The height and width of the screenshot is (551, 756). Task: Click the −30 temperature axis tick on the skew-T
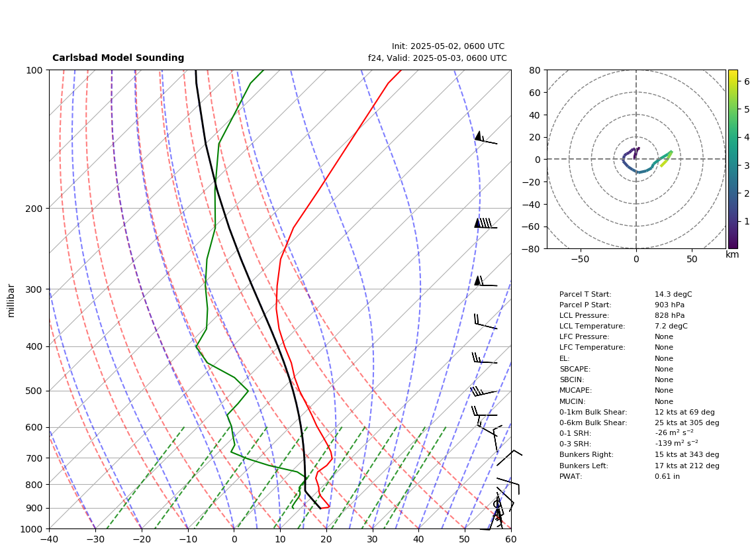click(95, 540)
